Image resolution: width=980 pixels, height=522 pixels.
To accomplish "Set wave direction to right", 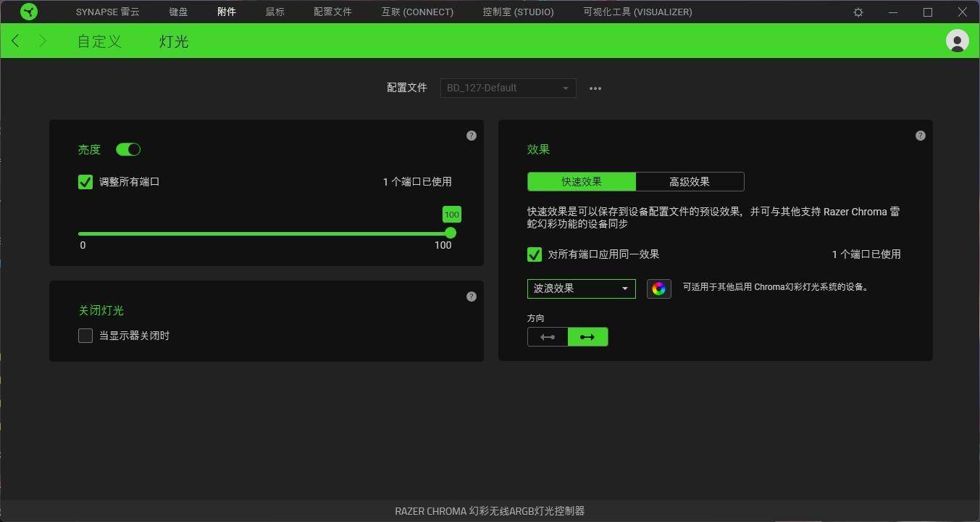I will (x=588, y=337).
